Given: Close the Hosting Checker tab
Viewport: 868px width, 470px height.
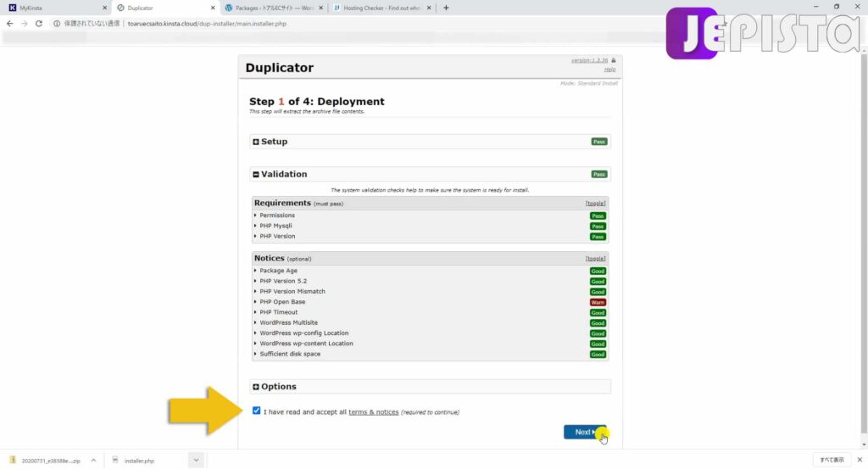Looking at the screenshot, I should [x=428, y=8].
